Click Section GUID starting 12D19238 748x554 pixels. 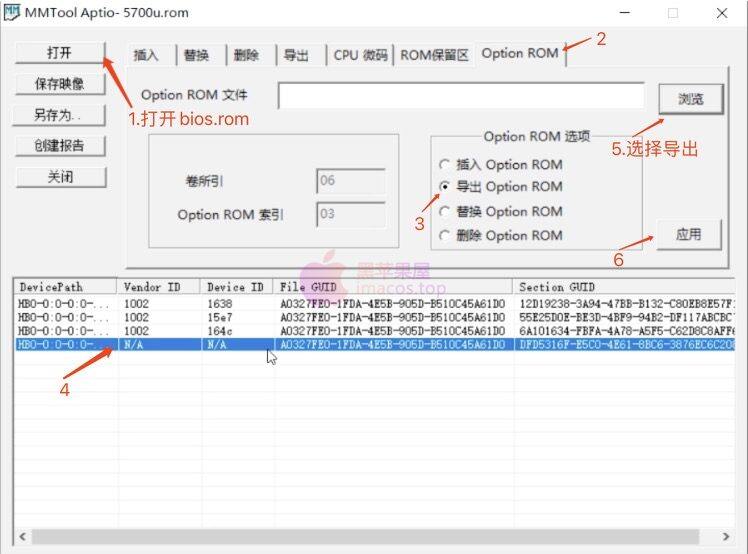point(626,304)
